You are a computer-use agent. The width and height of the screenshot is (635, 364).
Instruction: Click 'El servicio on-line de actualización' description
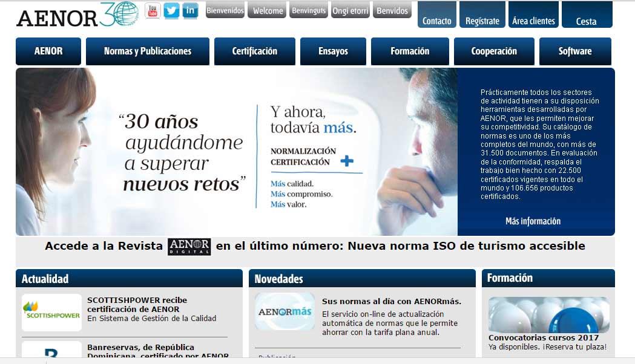(x=390, y=323)
